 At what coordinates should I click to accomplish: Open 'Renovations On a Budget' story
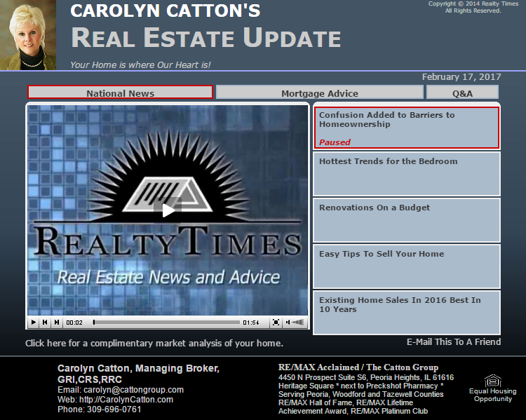406,219
